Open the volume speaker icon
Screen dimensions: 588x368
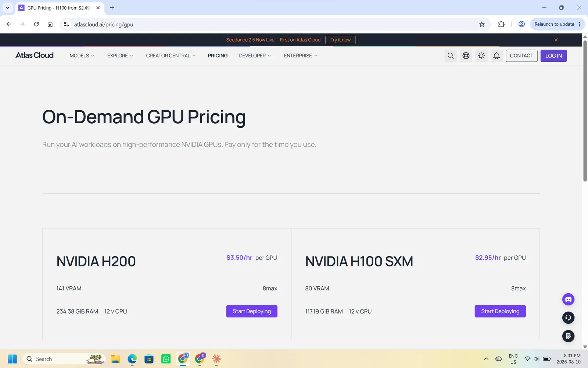(536, 359)
